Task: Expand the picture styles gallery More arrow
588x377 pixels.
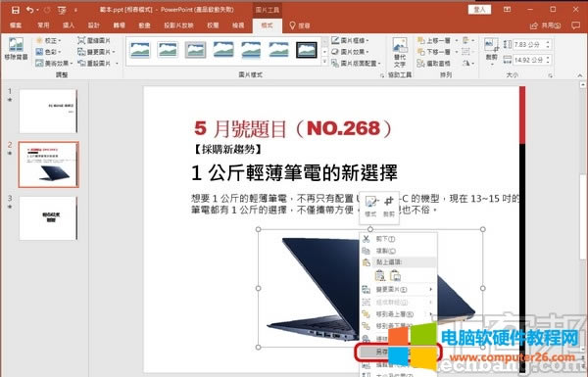Action: [x=324, y=62]
